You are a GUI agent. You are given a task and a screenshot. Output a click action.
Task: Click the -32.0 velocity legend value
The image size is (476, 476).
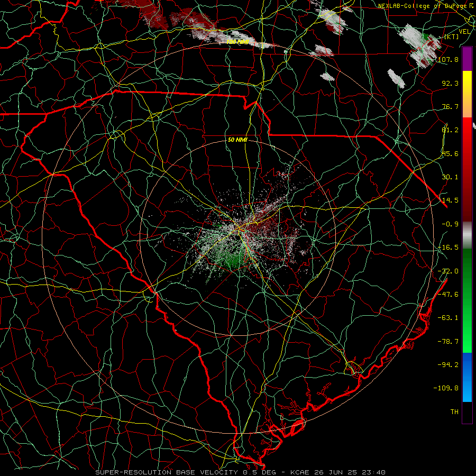click(x=448, y=271)
